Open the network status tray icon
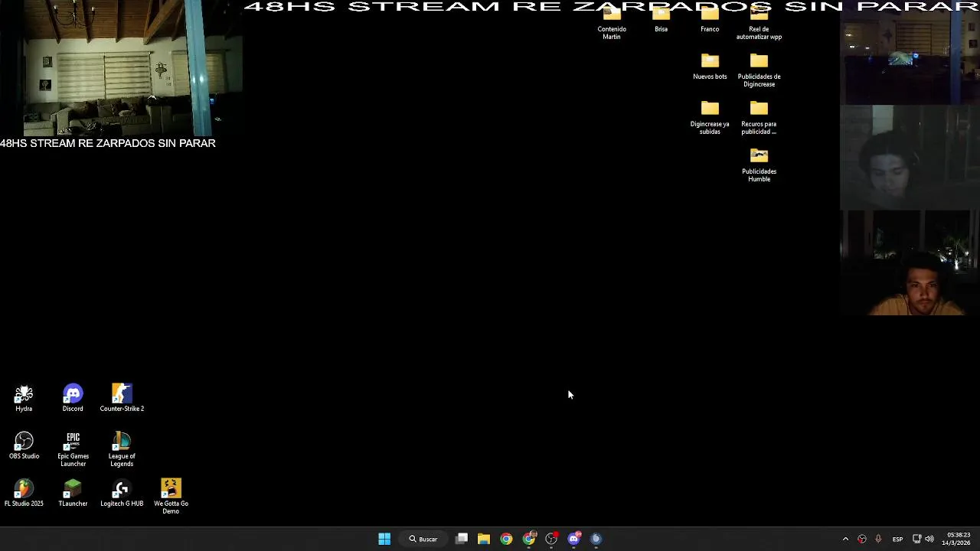Image resolution: width=980 pixels, height=551 pixels. click(916, 539)
